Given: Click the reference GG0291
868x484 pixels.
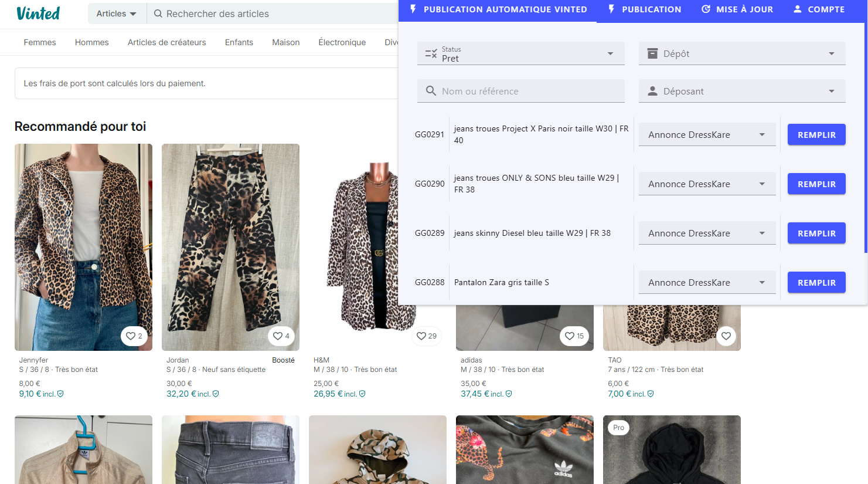Looking at the screenshot, I should [430, 134].
